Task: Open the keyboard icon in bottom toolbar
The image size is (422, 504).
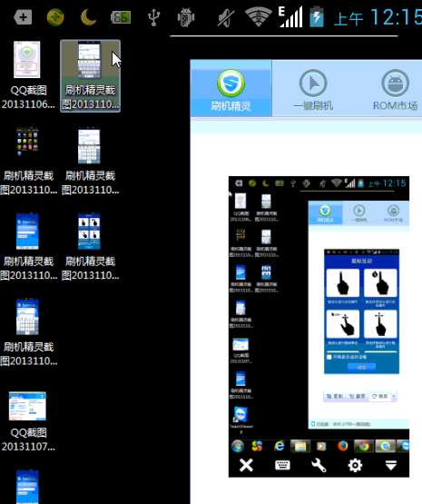Action: (x=282, y=465)
